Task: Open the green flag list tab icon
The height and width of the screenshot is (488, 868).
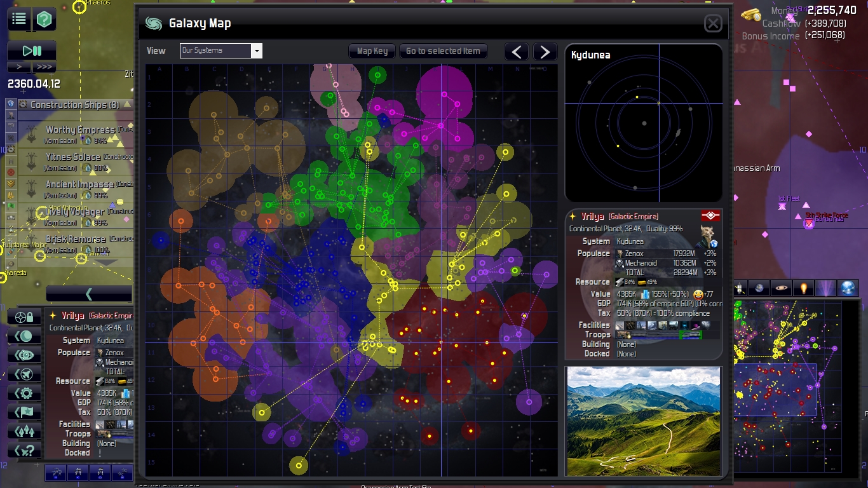Action: click(x=11, y=207)
